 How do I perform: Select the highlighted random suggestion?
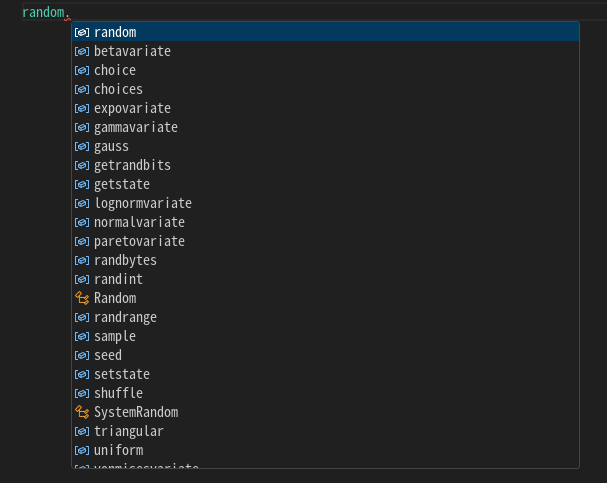[115, 32]
